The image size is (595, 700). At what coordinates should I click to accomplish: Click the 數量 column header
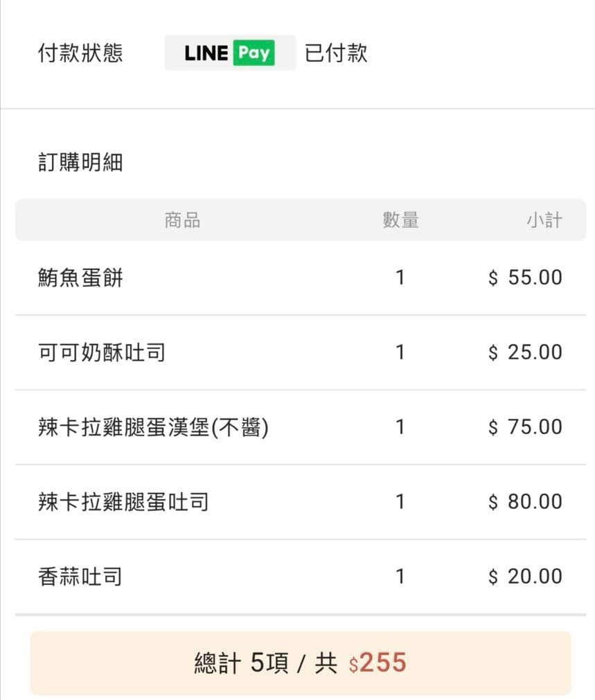(x=400, y=220)
